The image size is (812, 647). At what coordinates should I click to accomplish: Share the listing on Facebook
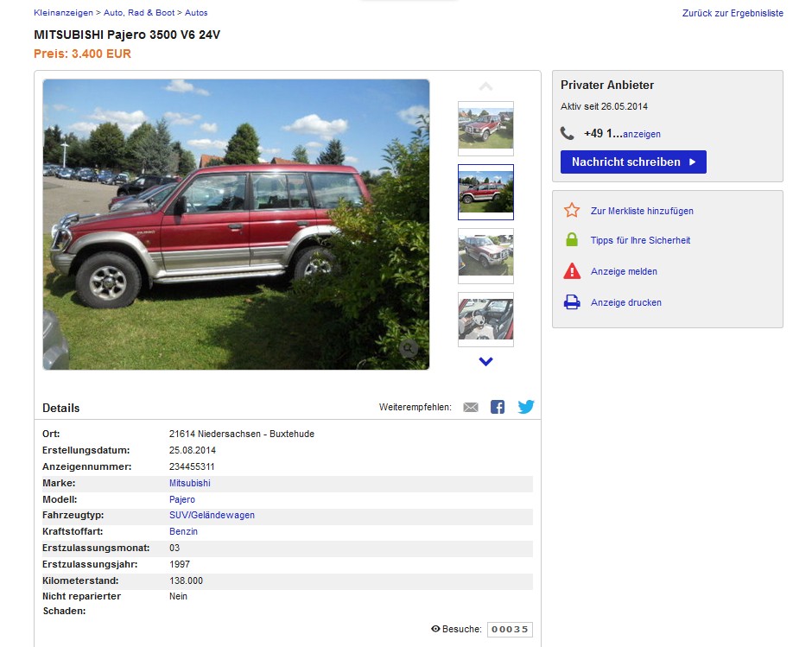[x=498, y=407]
